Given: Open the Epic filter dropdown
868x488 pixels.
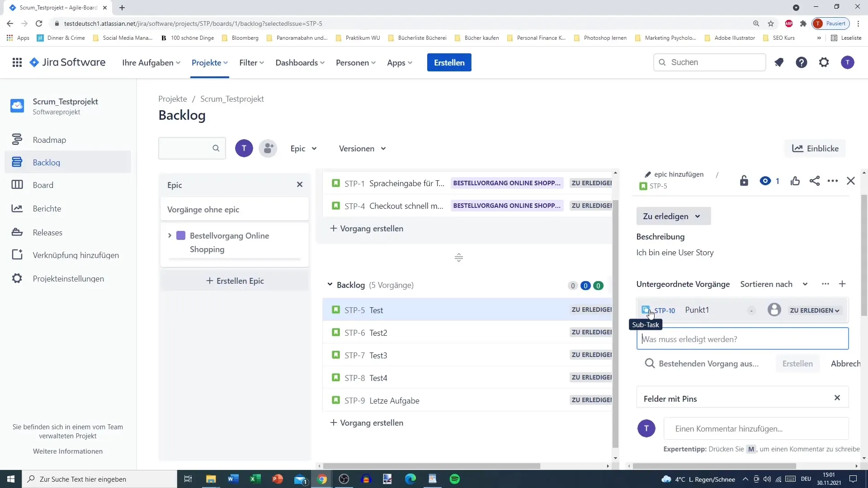Looking at the screenshot, I should click(303, 149).
